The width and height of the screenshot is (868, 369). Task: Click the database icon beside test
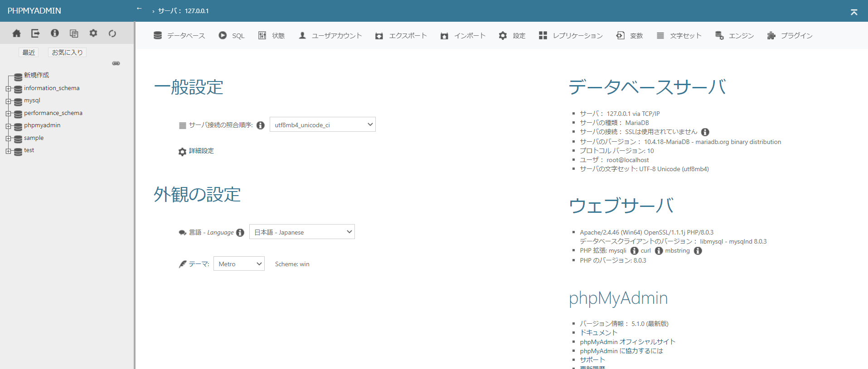click(x=18, y=152)
